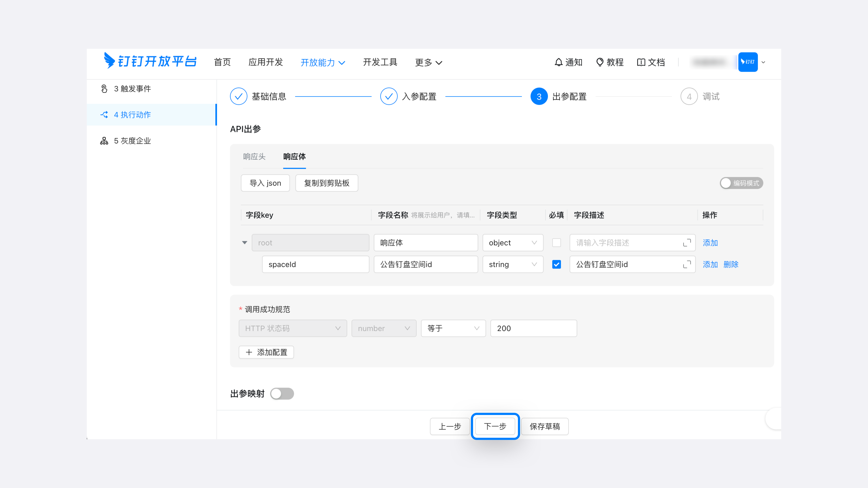The height and width of the screenshot is (488, 868).
Task: Open the HTTP 状态码 dropdown
Action: pyautogui.click(x=292, y=328)
